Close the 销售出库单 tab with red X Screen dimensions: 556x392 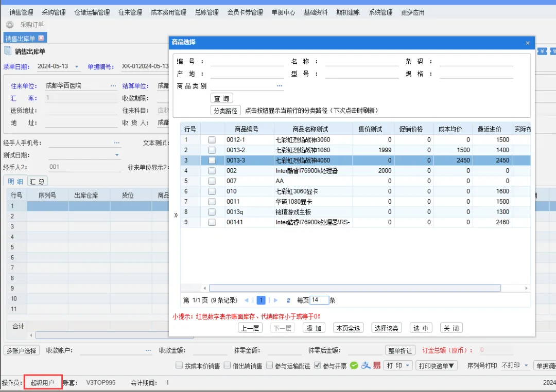41,38
